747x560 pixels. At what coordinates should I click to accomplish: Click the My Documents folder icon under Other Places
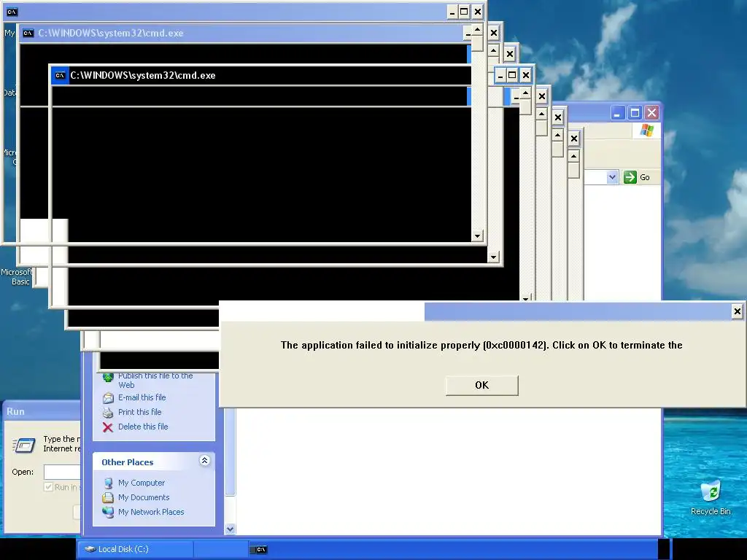(108, 497)
